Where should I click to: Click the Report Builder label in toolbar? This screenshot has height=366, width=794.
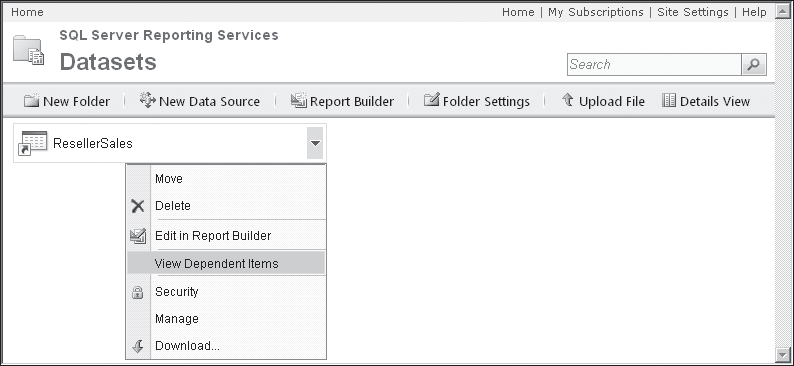pyautogui.click(x=352, y=102)
